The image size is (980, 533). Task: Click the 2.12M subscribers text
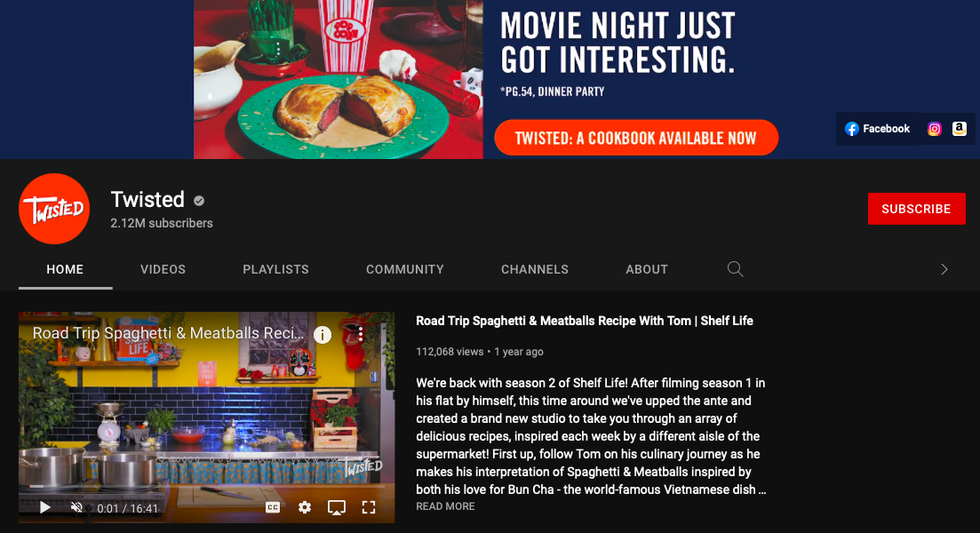click(162, 223)
